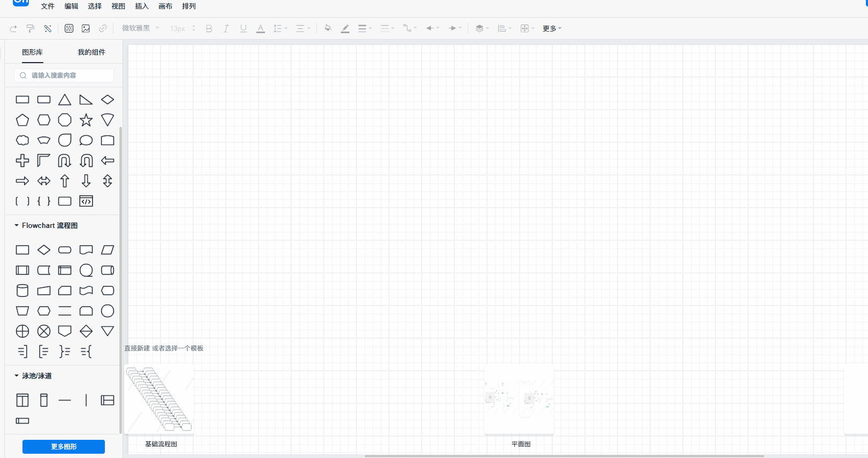Viewport: 868px width, 458px height.
Task: Click the fill color bucket icon
Action: (328, 28)
